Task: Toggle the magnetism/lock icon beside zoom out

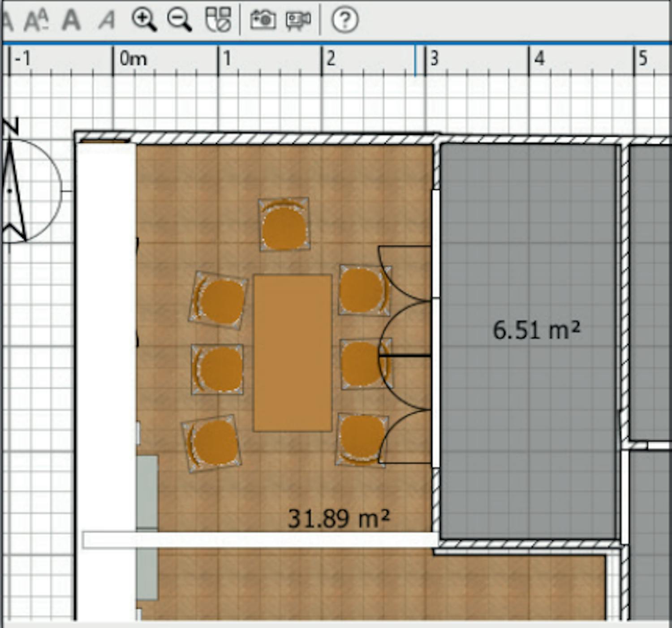Action: coord(218,20)
